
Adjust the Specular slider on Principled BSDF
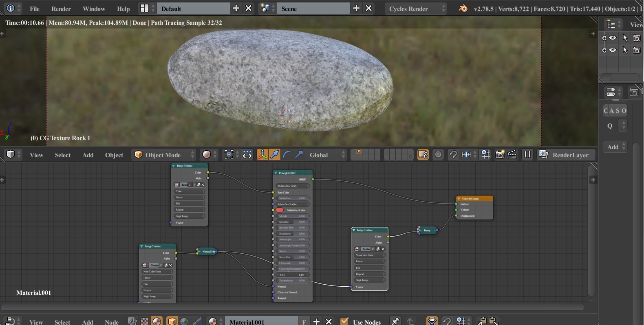click(293, 222)
